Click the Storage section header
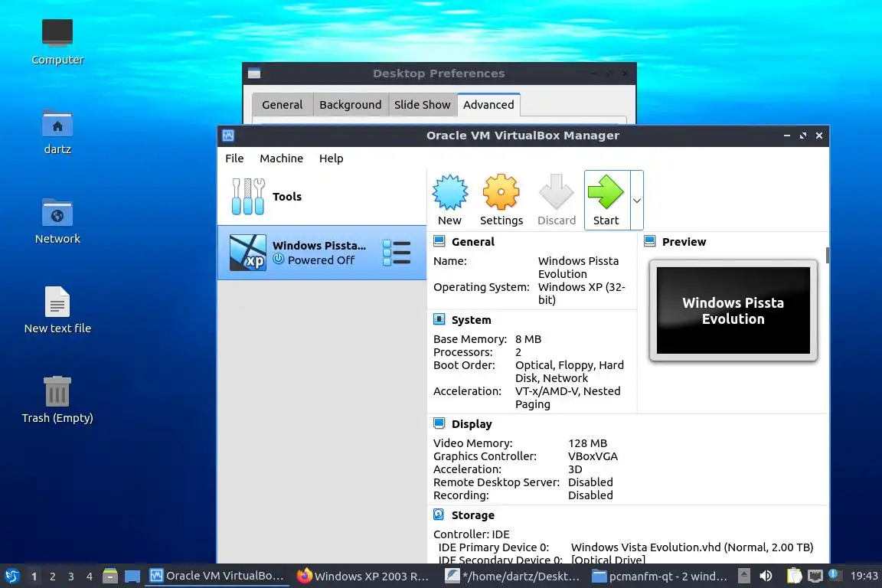 pos(472,515)
